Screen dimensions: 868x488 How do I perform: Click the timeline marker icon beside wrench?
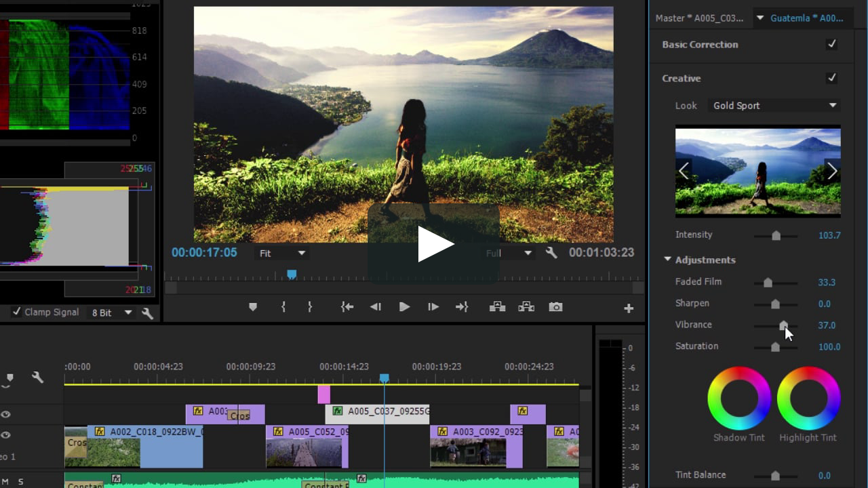point(9,378)
